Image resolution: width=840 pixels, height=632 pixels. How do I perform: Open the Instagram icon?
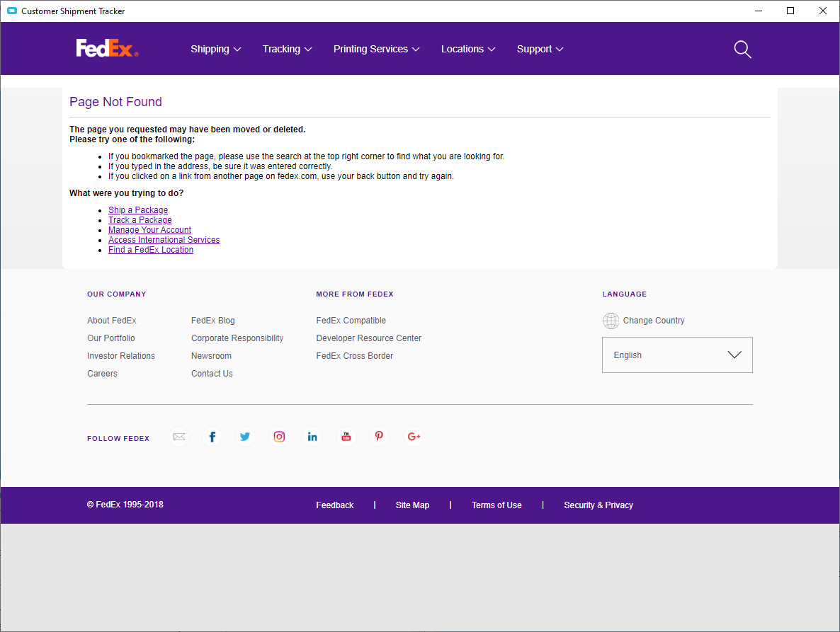[x=279, y=437]
